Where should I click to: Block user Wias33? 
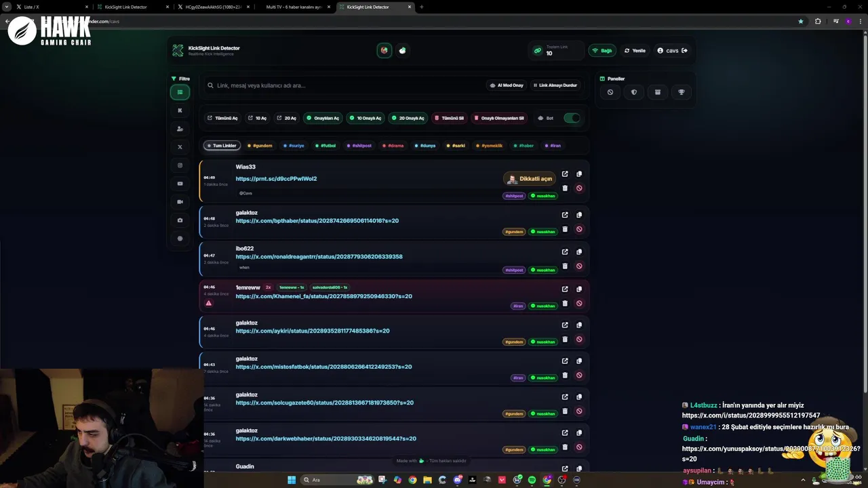pos(579,188)
